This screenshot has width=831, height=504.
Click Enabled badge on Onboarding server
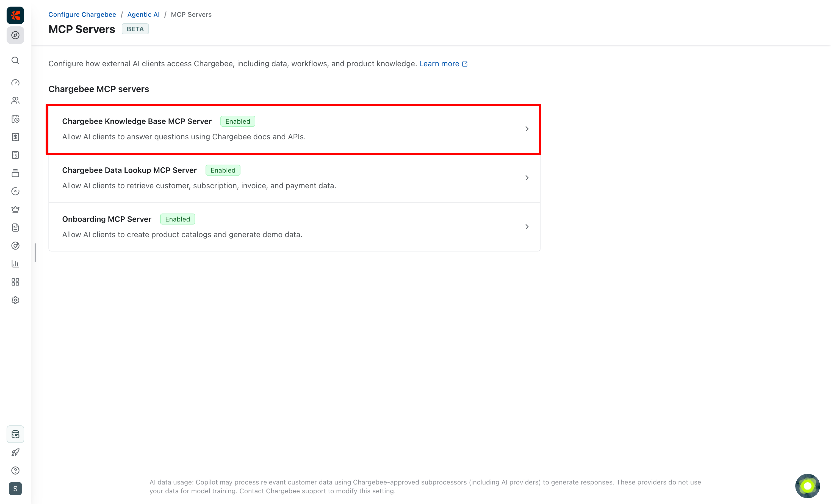click(x=178, y=219)
